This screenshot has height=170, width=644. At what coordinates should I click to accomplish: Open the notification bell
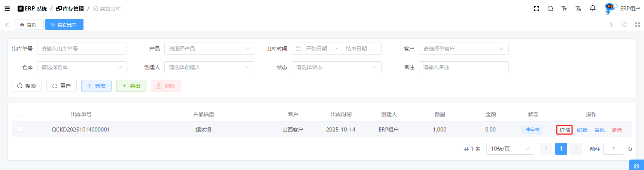point(592,8)
